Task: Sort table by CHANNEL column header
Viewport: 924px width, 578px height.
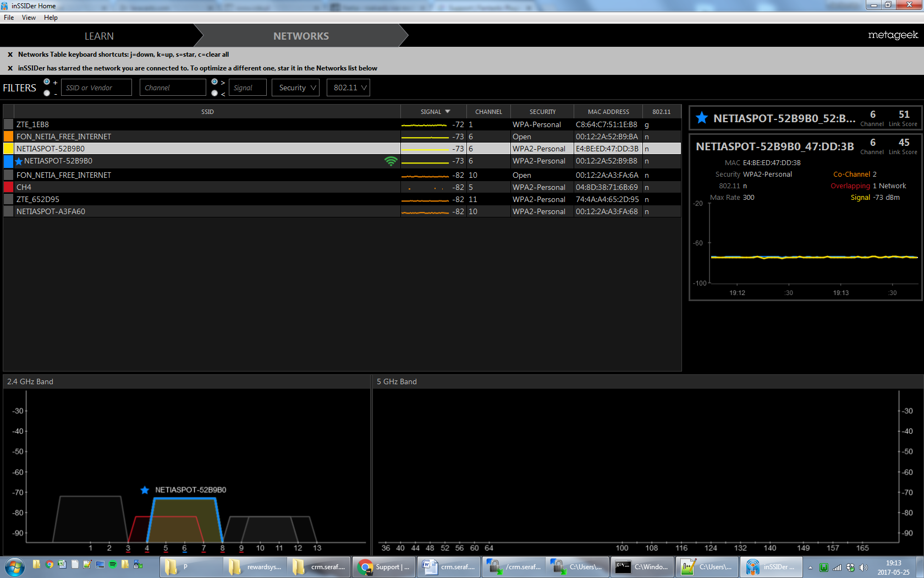Action: pyautogui.click(x=488, y=111)
